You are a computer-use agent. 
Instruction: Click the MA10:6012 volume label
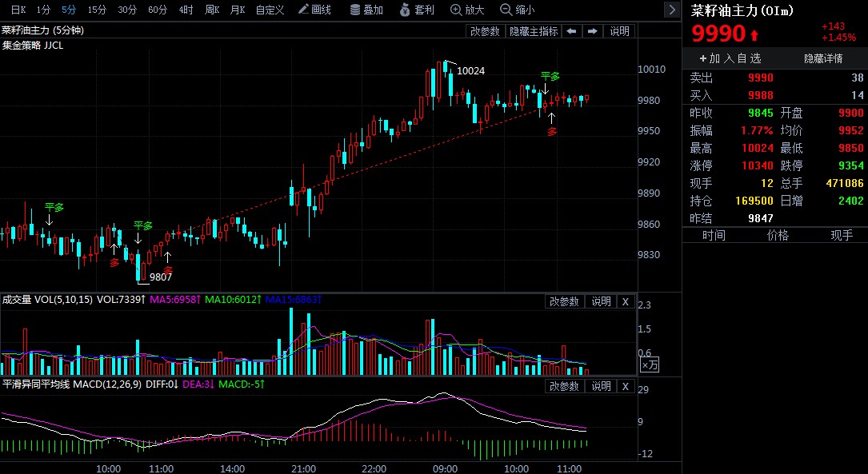point(233,300)
